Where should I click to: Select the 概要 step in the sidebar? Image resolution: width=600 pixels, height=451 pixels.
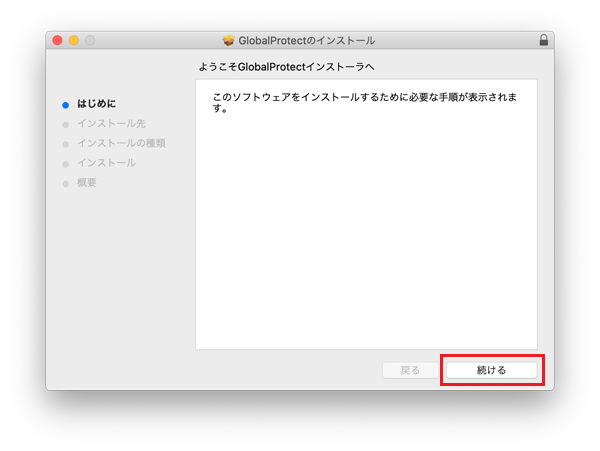(x=87, y=183)
